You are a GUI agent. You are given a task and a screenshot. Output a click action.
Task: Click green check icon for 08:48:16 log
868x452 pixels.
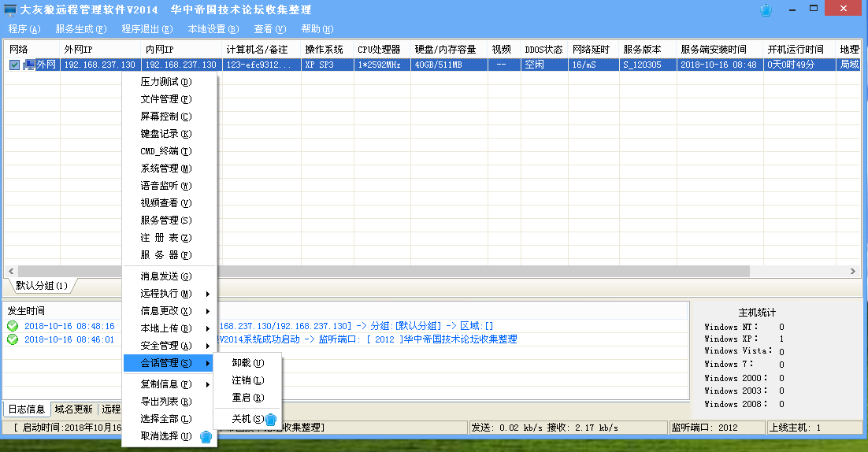click(x=13, y=326)
